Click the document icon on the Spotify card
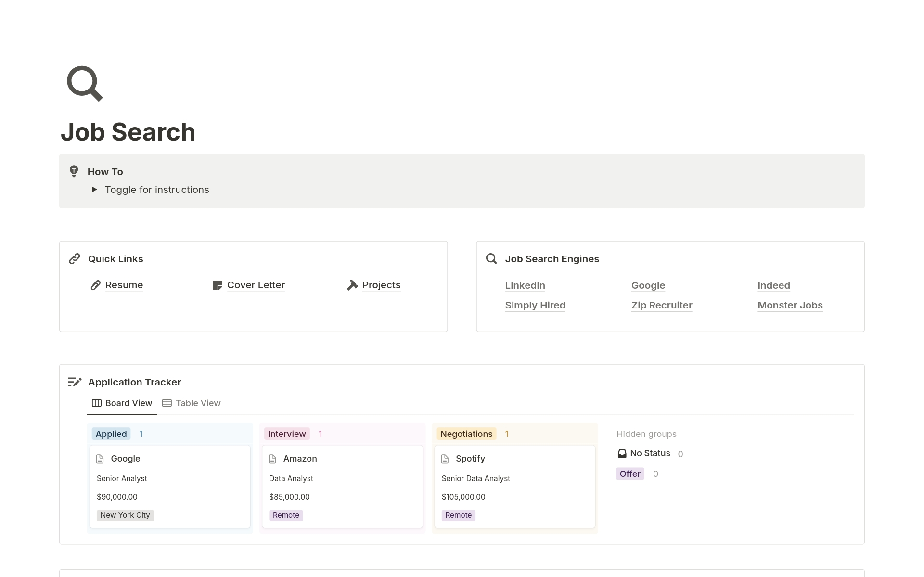This screenshot has width=924, height=577. (445, 459)
